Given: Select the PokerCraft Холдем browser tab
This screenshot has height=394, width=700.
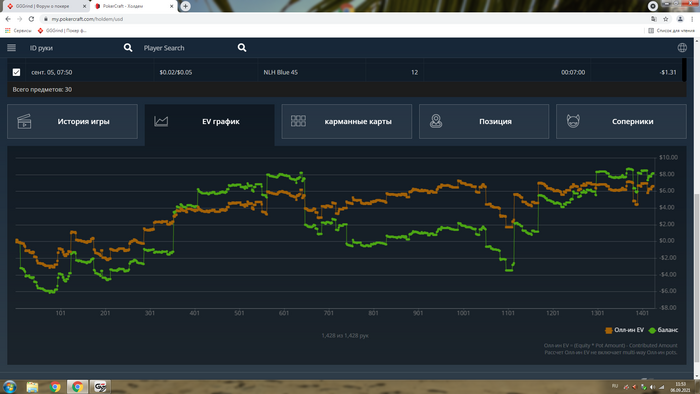Looking at the screenshot, I should coord(133,6).
